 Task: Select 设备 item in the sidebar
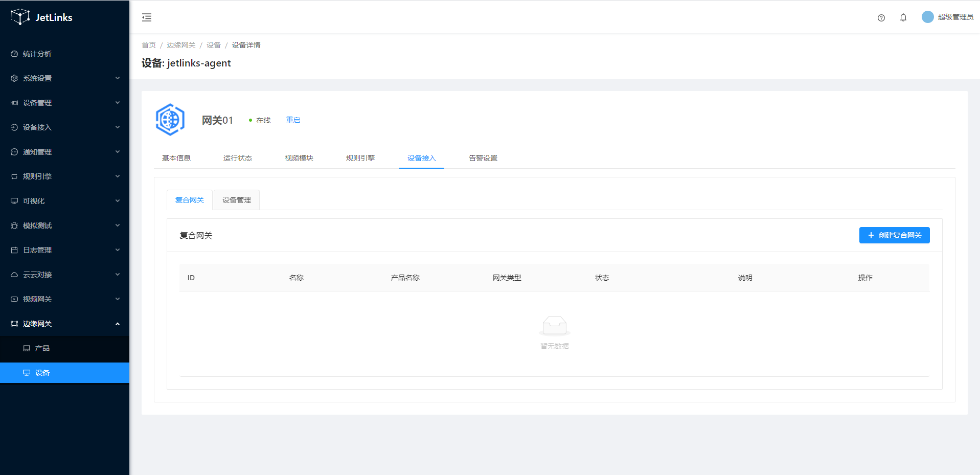(x=42, y=373)
